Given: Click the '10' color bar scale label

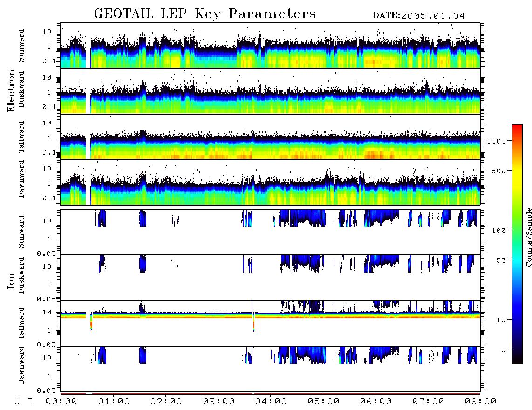Looking at the screenshot, I should (501, 320).
